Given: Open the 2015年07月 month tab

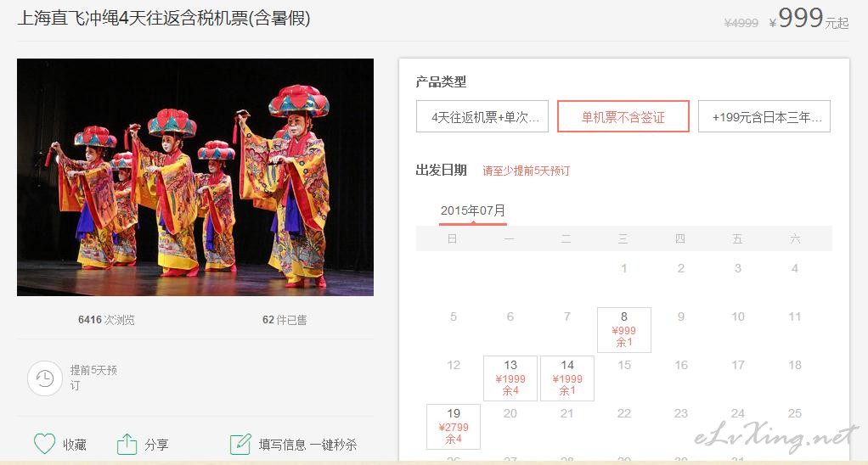Looking at the screenshot, I should coord(473,212).
